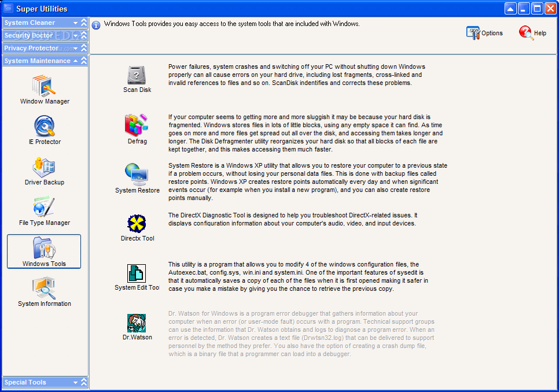Viewport: 559px width, 392px height.
Task: Click the System Restore label
Action: click(137, 190)
